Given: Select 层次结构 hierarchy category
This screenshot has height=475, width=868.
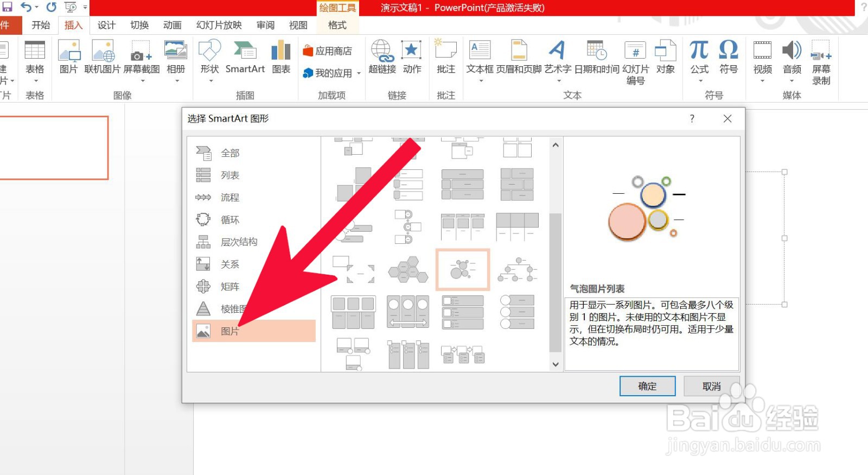Looking at the screenshot, I should [x=254, y=242].
